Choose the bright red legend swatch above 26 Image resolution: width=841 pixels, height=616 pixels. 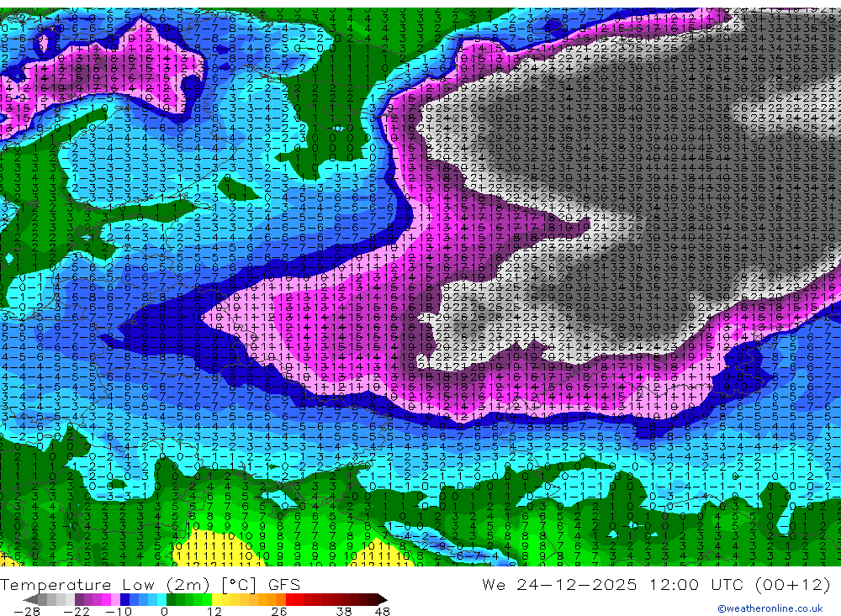pyautogui.click(x=290, y=599)
